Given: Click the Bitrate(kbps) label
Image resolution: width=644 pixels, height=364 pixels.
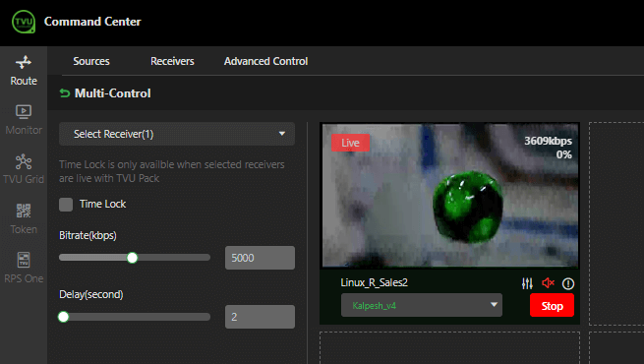Looking at the screenshot, I should pos(88,235).
